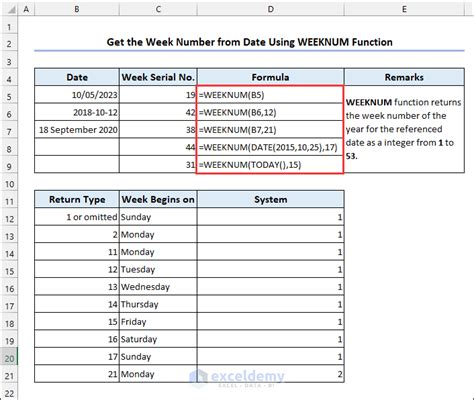Screen dimensions: 474x400
Task: Click the =WEEKNUM(DATE(2015,10,25),17) cell
Action: tap(271, 147)
